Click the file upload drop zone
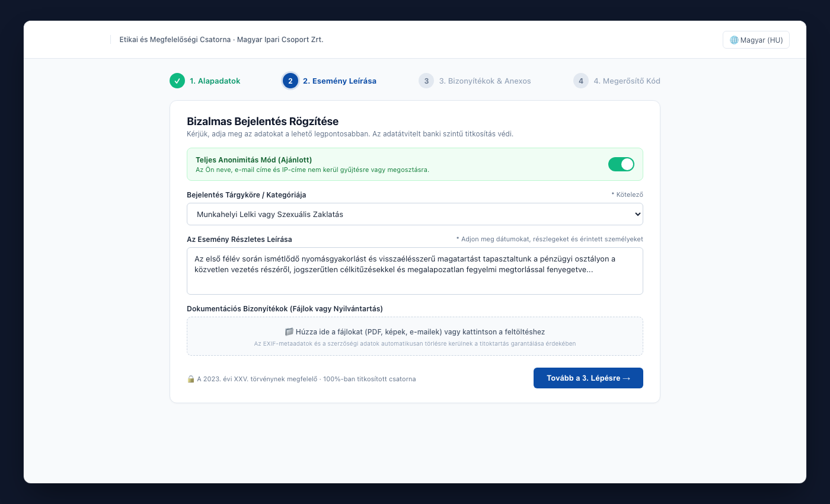This screenshot has width=830, height=504. pyautogui.click(x=415, y=336)
